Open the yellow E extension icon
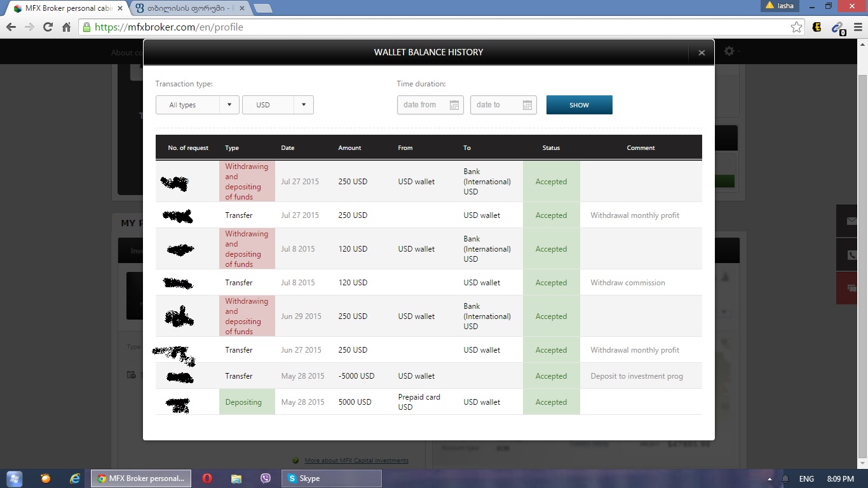The image size is (868, 488). [x=817, y=27]
